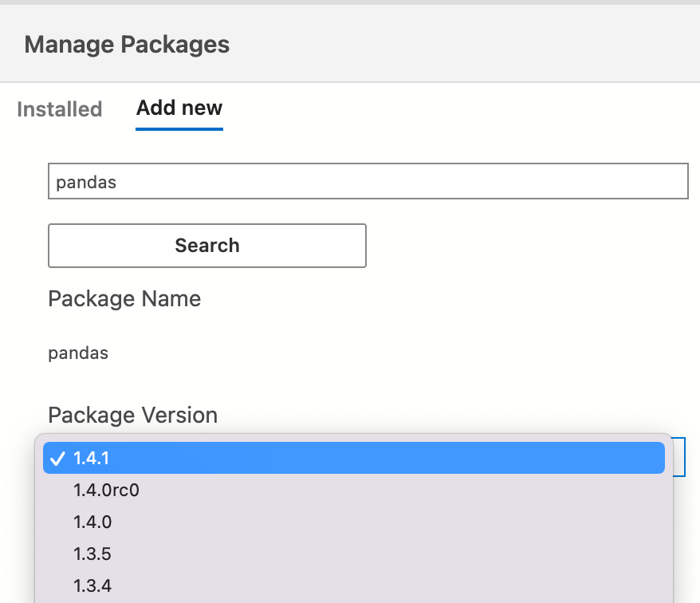Click the Package Version heading
The width and height of the screenshot is (700, 603).
pos(132,415)
